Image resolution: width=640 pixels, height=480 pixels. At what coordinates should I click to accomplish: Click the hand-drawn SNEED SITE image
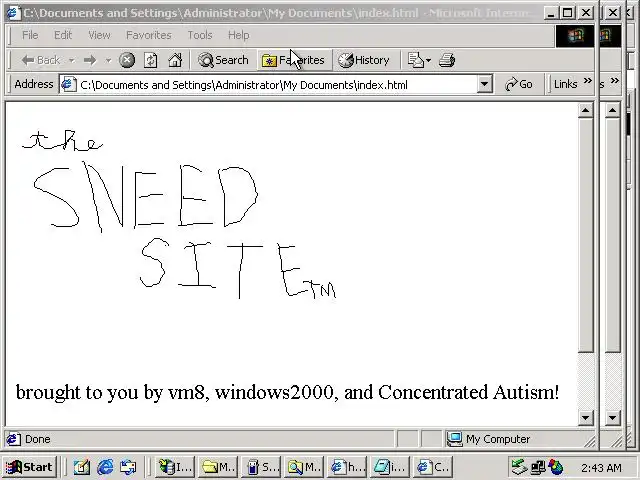pyautogui.click(x=180, y=214)
